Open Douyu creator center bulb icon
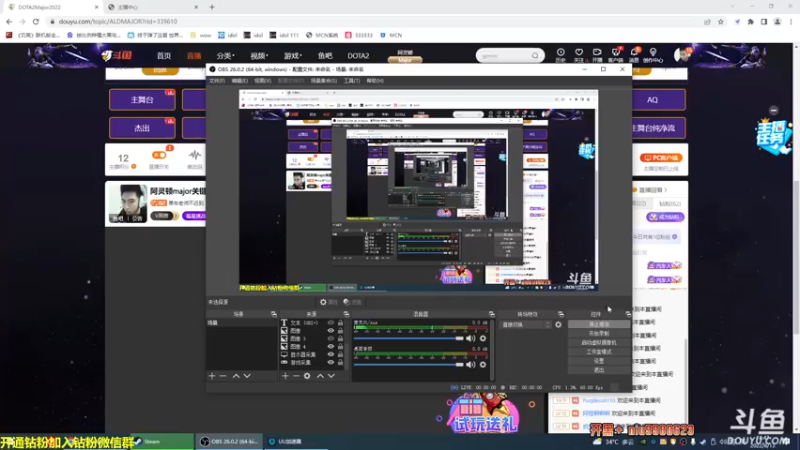 [653, 55]
